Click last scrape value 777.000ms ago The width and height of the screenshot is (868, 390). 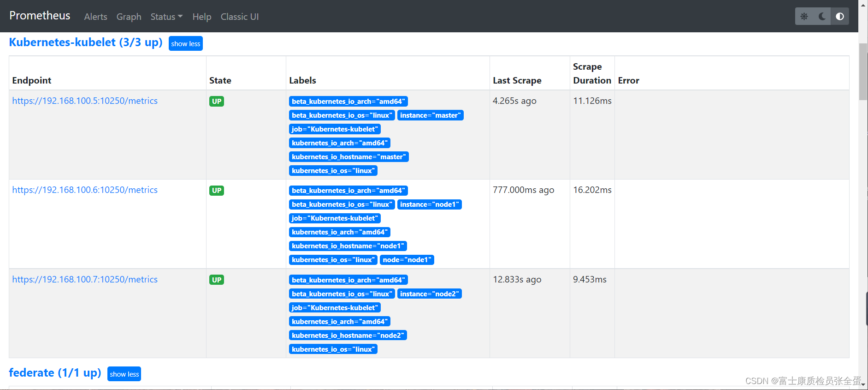pos(524,190)
